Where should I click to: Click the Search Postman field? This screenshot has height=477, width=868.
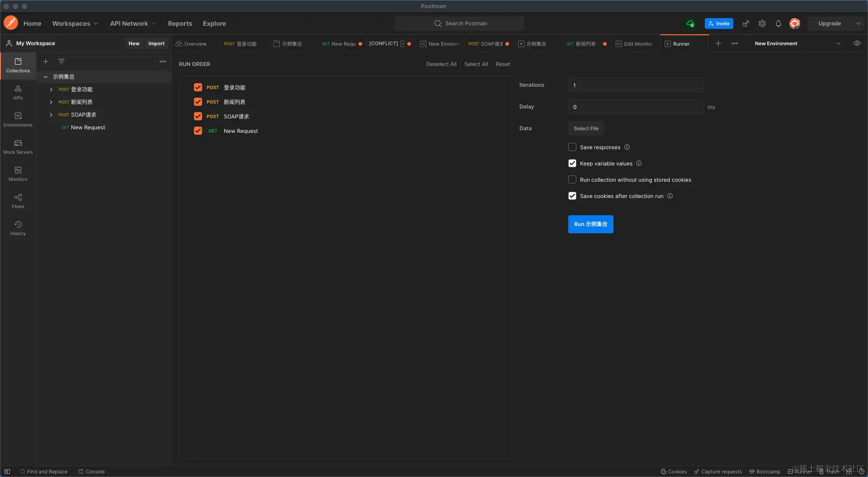tap(459, 24)
